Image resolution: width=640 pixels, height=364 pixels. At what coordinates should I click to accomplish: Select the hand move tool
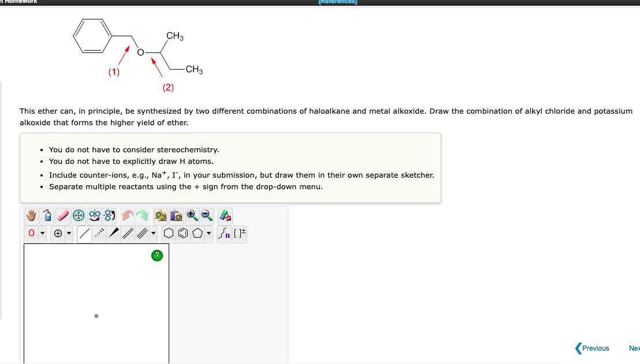pyautogui.click(x=31, y=215)
